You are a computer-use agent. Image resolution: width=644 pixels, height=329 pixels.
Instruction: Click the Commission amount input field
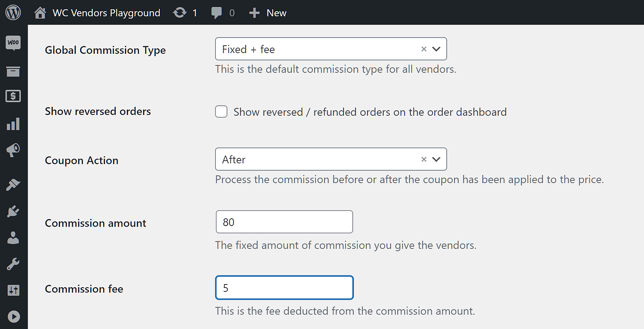pyautogui.click(x=284, y=222)
